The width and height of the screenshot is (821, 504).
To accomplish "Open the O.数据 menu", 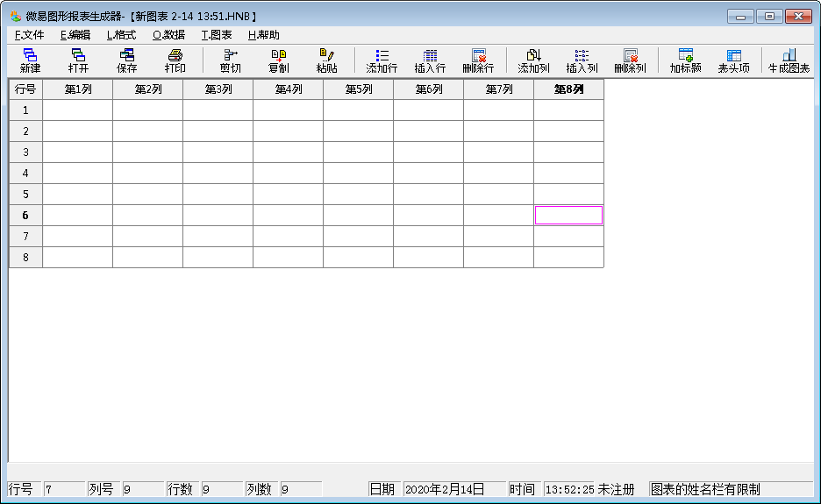I will (x=168, y=35).
